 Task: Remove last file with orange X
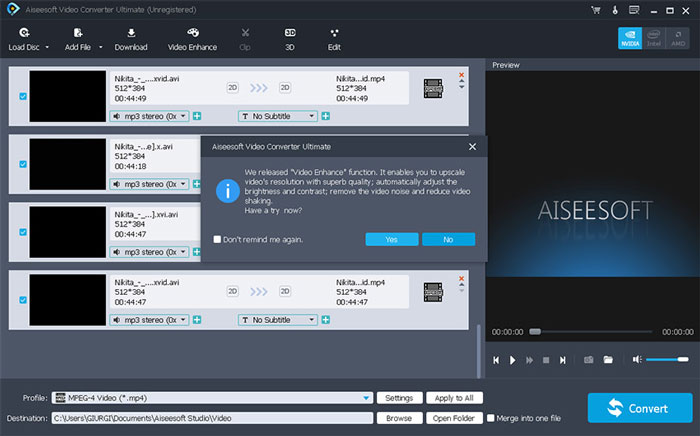[462, 278]
